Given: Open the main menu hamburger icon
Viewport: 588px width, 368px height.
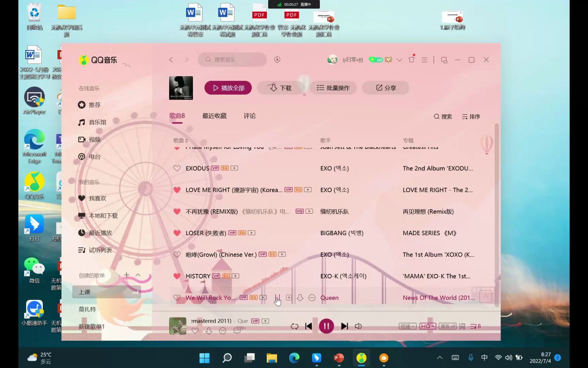Looking at the screenshot, I should click(424, 60).
